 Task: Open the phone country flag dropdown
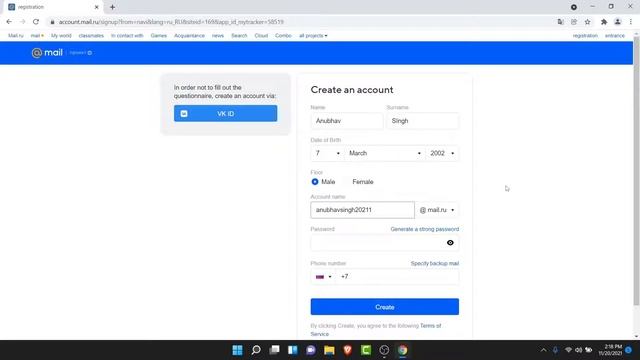323,277
